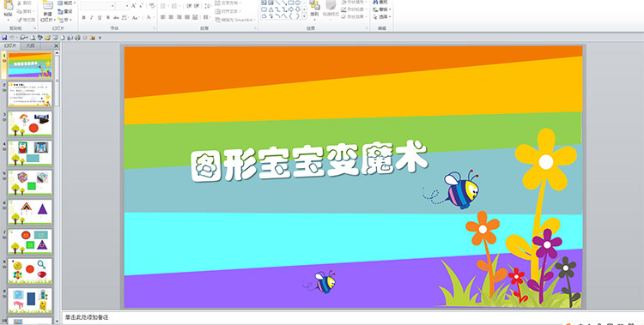Click the New Slide (新建幻灯片) icon
Image resolution: width=644 pixels, height=325 pixels.
47,5
